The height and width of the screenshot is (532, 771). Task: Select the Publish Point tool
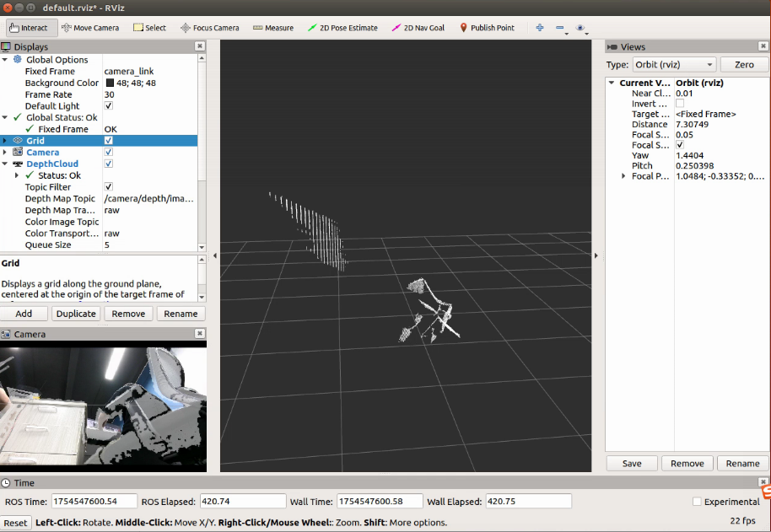tap(487, 28)
